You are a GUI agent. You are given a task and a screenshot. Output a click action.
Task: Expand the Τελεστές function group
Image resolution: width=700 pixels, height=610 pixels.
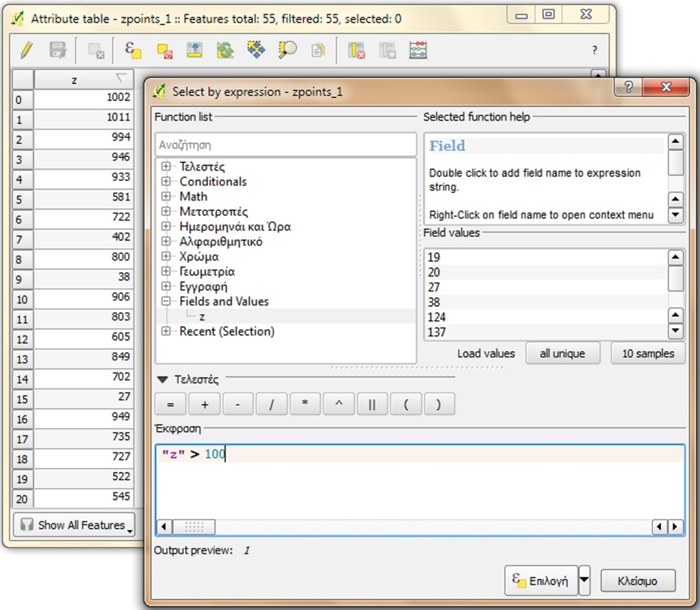pos(166,166)
